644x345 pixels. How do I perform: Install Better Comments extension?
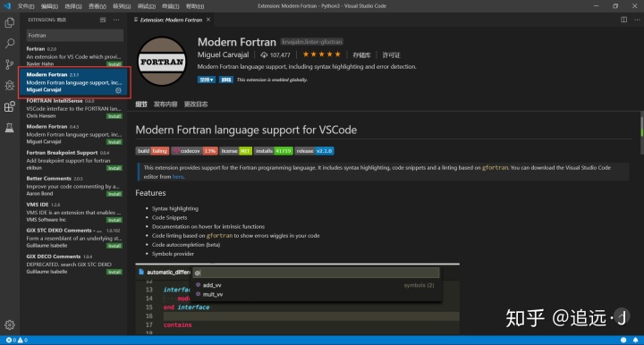pos(114,194)
